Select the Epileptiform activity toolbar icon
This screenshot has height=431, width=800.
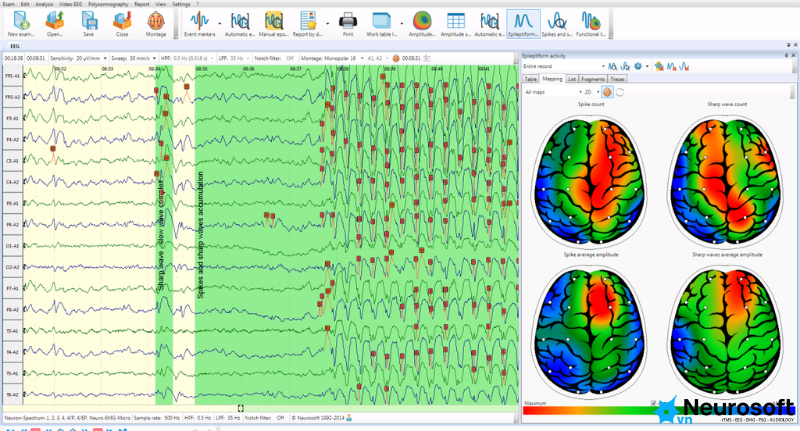click(x=523, y=24)
